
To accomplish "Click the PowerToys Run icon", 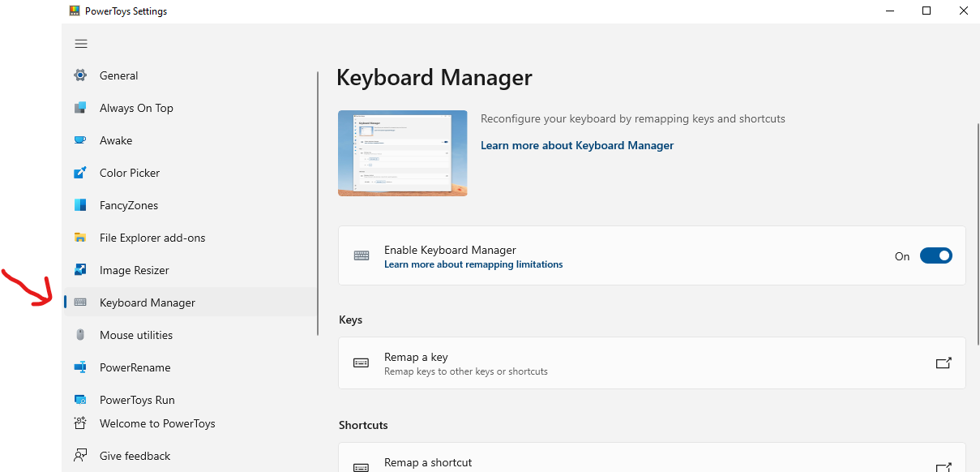I will click(x=80, y=400).
